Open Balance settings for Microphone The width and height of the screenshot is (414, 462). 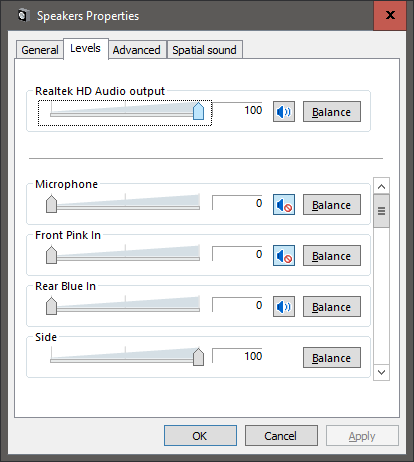[332, 205]
